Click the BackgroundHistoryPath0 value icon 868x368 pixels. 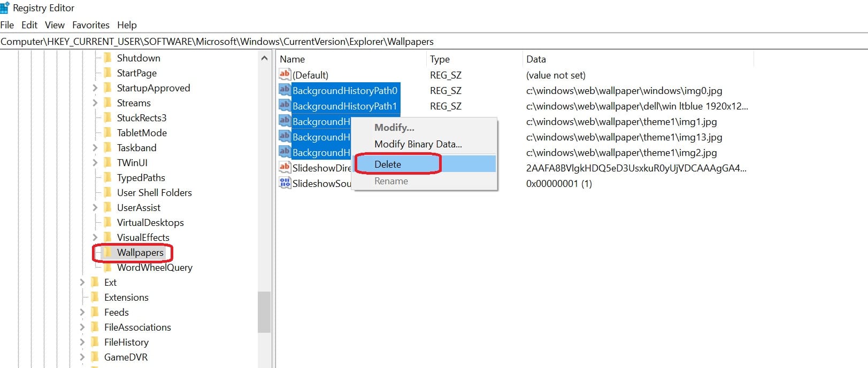point(285,90)
